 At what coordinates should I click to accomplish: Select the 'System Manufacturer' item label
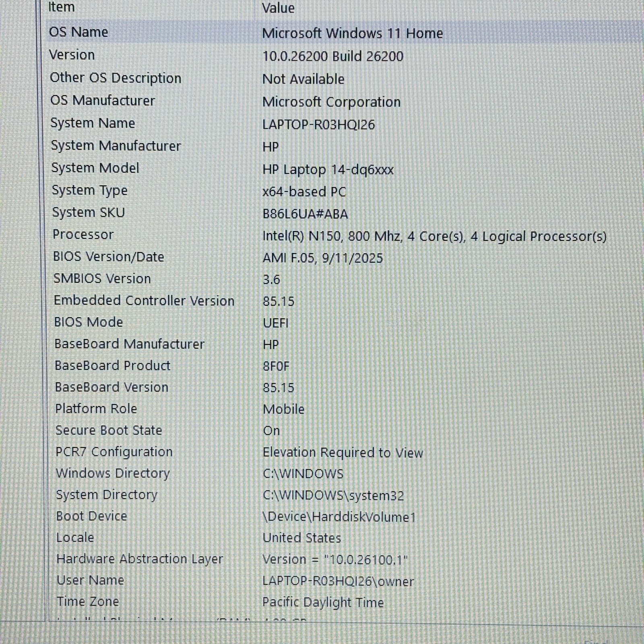(x=116, y=145)
